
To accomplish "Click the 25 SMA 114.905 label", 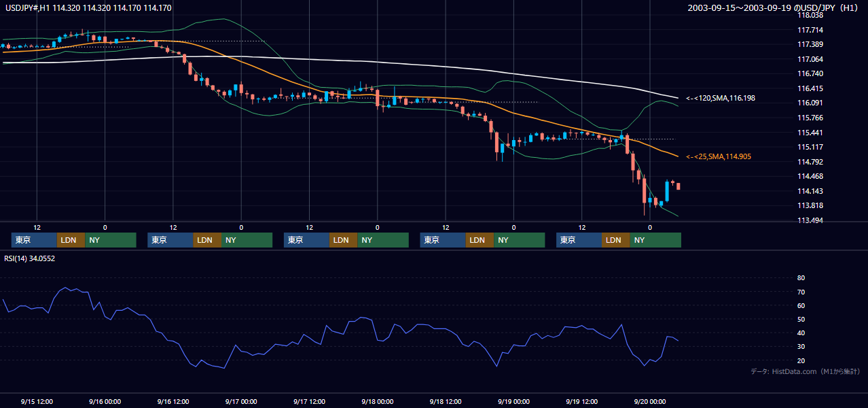I will pos(718,156).
